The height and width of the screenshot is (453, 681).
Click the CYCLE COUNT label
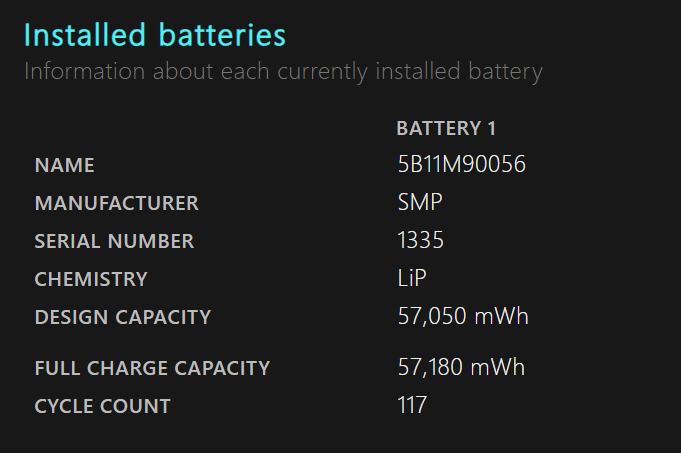pos(102,407)
